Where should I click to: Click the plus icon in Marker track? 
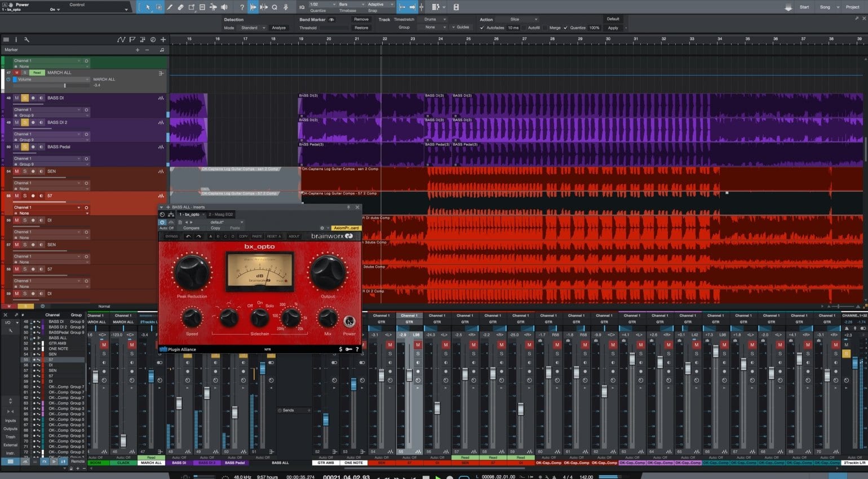coord(137,50)
